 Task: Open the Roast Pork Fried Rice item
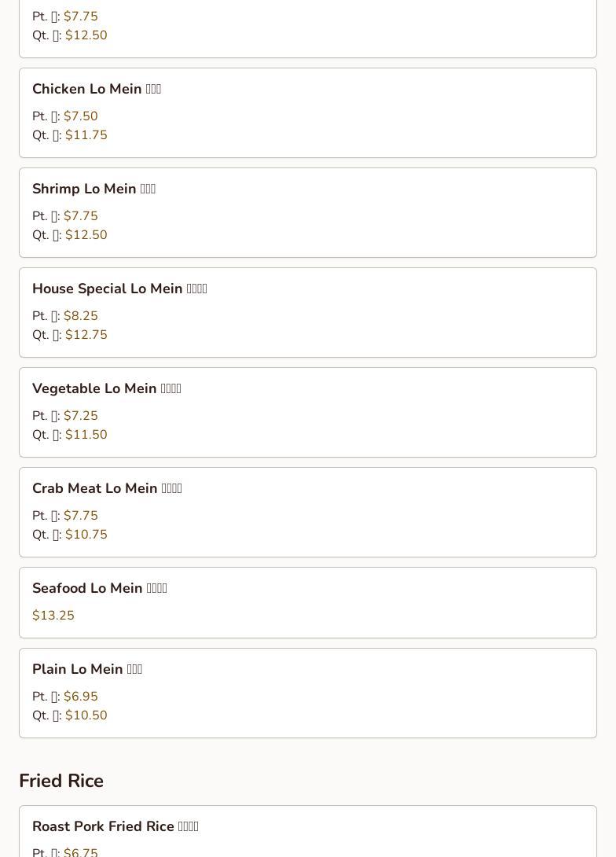[x=115, y=827]
